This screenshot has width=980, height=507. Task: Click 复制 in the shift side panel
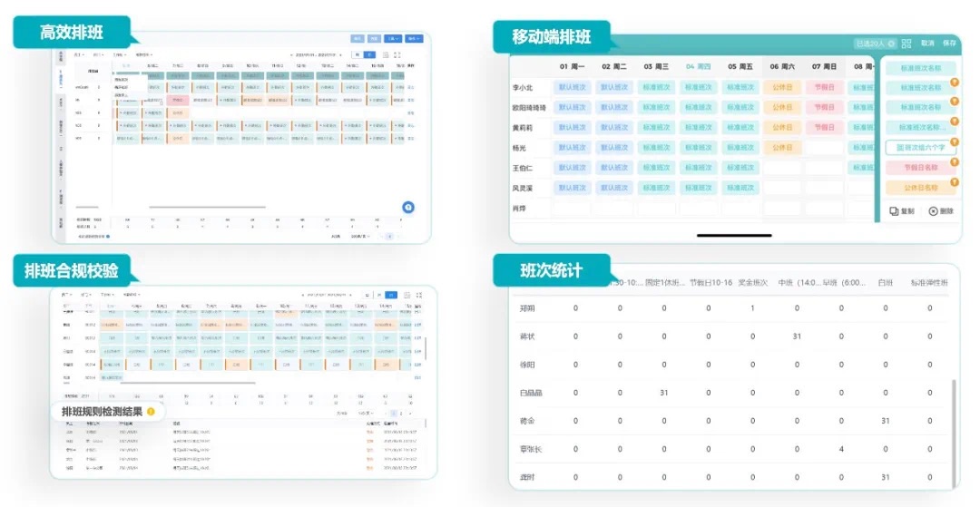click(x=902, y=211)
